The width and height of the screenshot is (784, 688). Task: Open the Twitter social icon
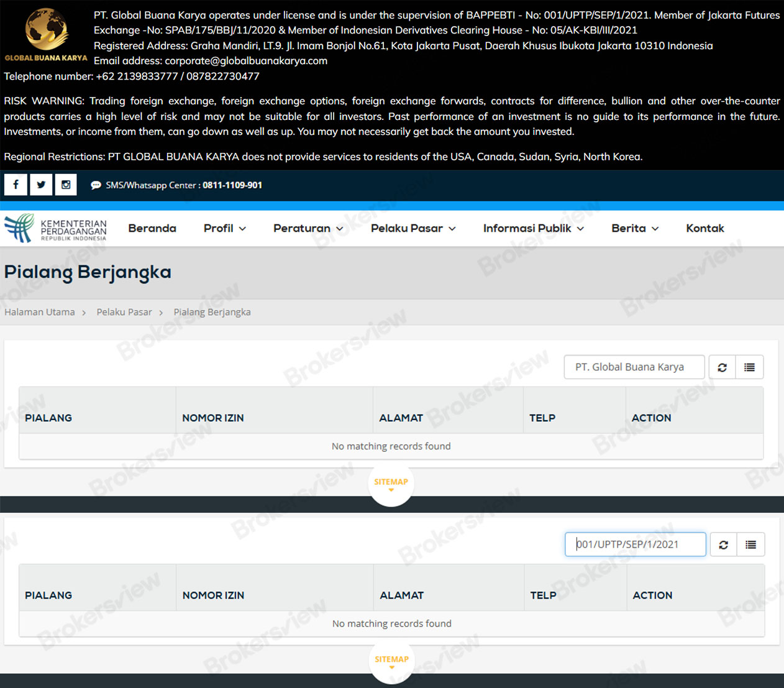[x=41, y=185]
